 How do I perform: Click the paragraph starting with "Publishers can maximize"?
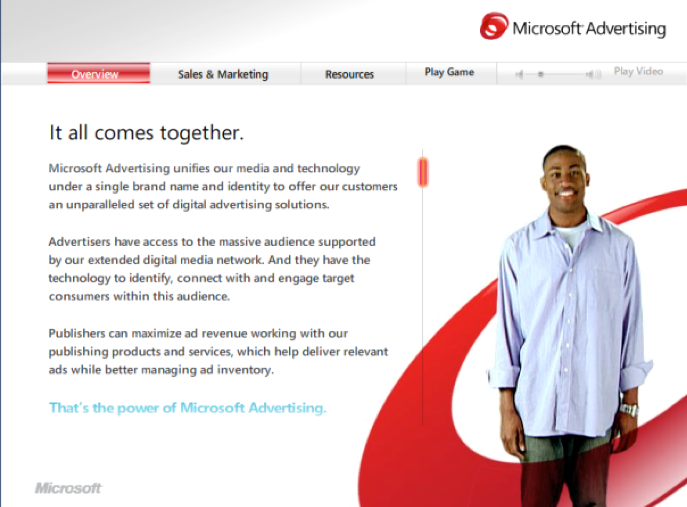[x=218, y=351]
